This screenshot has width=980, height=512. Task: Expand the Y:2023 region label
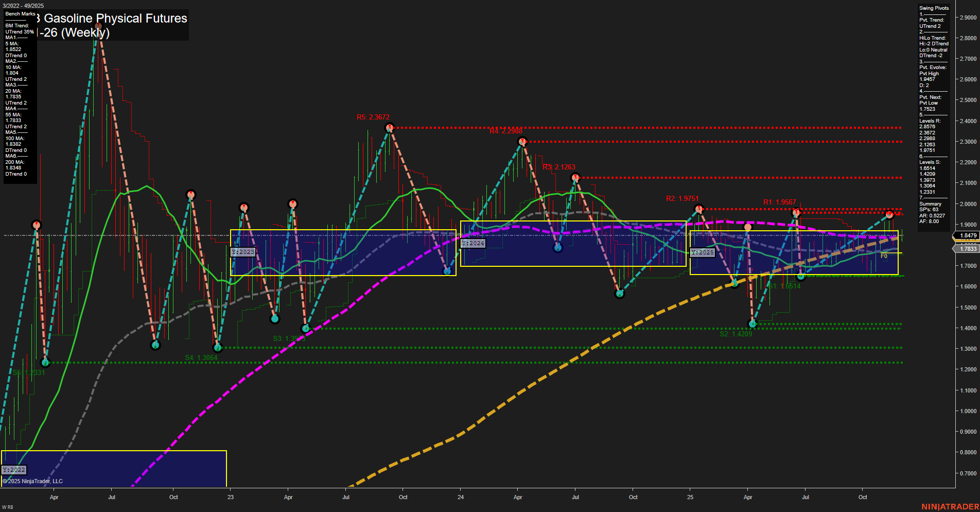pyautogui.click(x=242, y=252)
